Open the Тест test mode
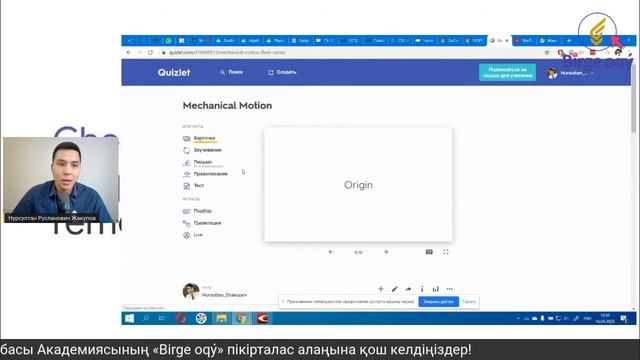Image resolution: width=640 pixels, height=360 pixels. [198, 186]
